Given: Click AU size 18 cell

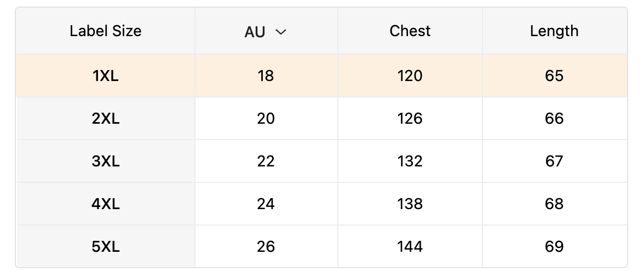Looking at the screenshot, I should (266, 76).
